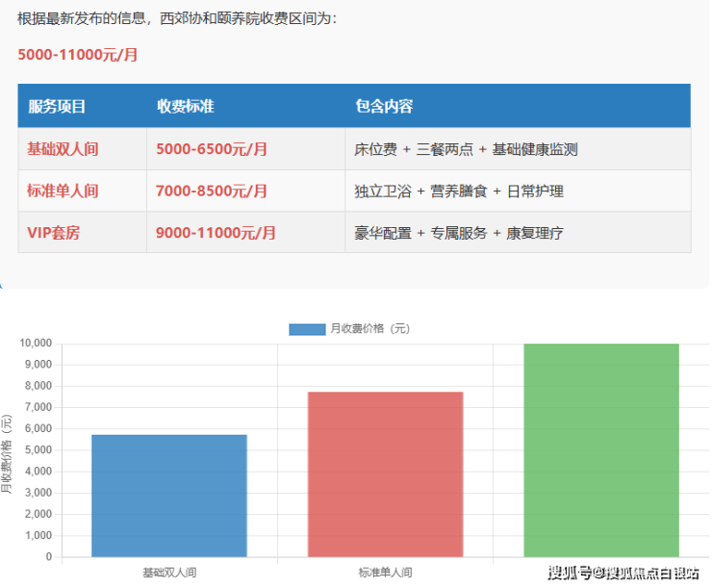The height and width of the screenshot is (588, 712).
Task: Click the blue 基础双人间 bar in chart
Action: pyautogui.click(x=169, y=496)
